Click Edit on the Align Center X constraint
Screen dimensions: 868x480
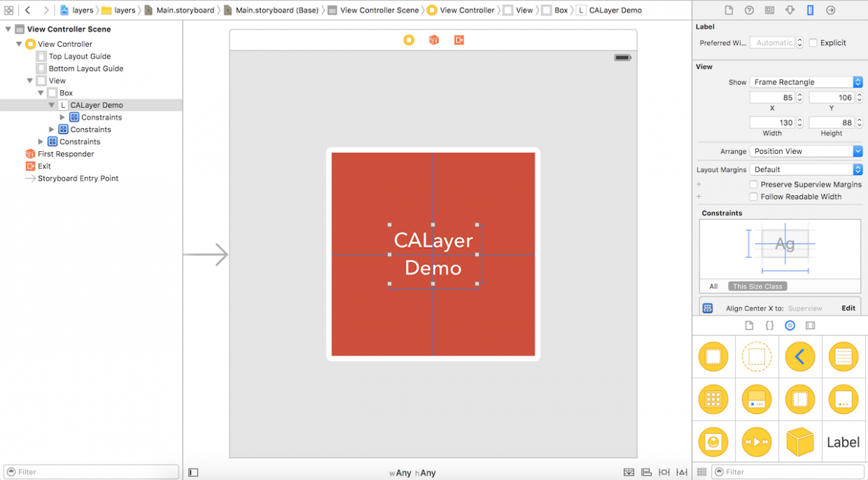point(848,307)
